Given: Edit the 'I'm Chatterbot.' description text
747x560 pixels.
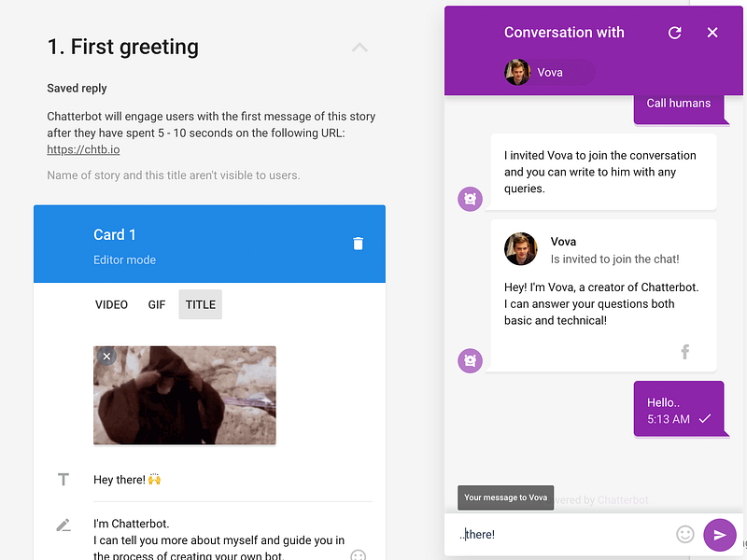Looking at the screenshot, I should click(219, 540).
